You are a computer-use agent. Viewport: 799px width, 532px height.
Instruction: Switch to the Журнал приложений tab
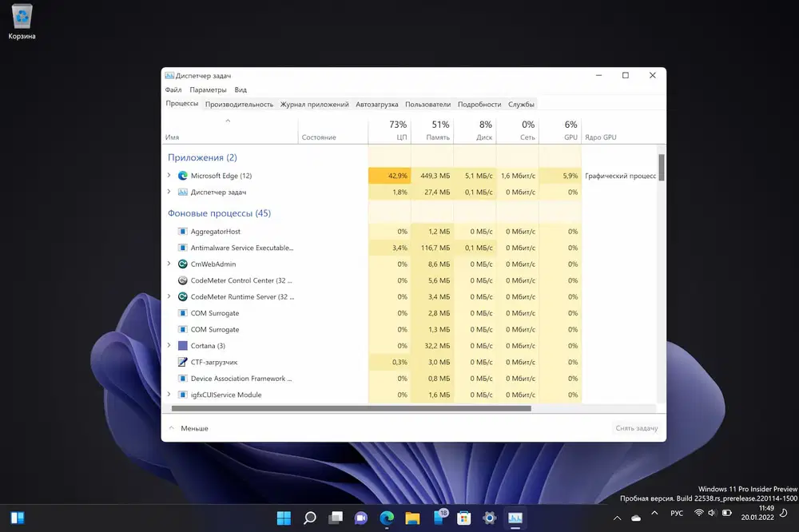tap(314, 105)
